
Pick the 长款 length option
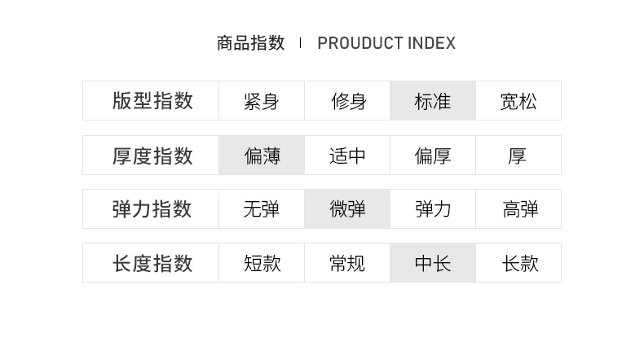[518, 263]
